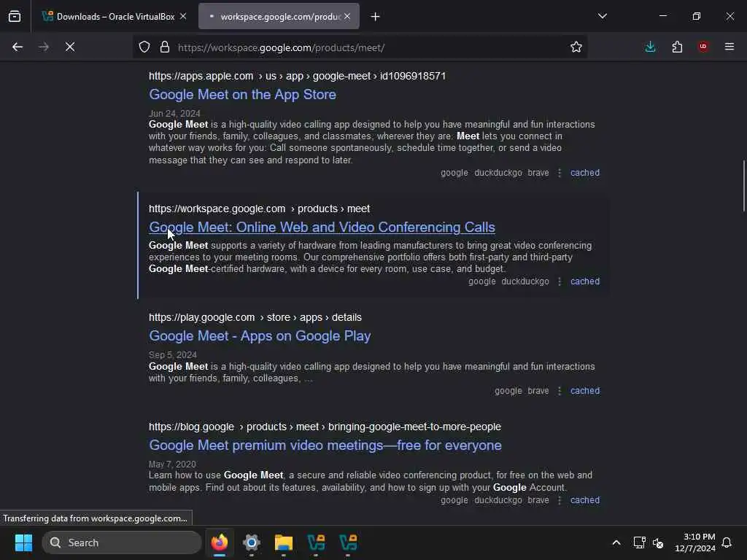
Task: Expand more options for workspace.google.com result
Action: (560, 281)
